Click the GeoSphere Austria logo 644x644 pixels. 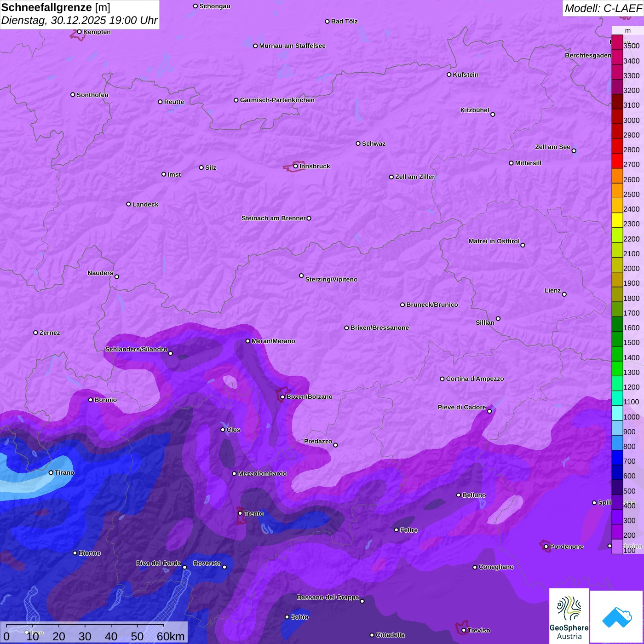[x=569, y=615]
